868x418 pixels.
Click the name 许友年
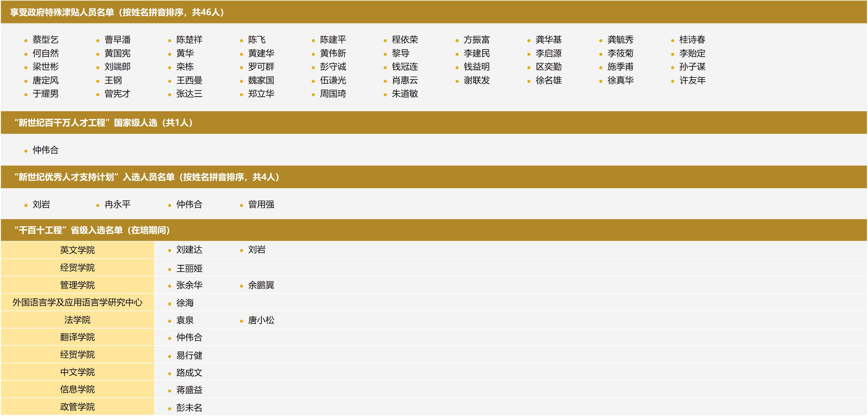(692, 80)
